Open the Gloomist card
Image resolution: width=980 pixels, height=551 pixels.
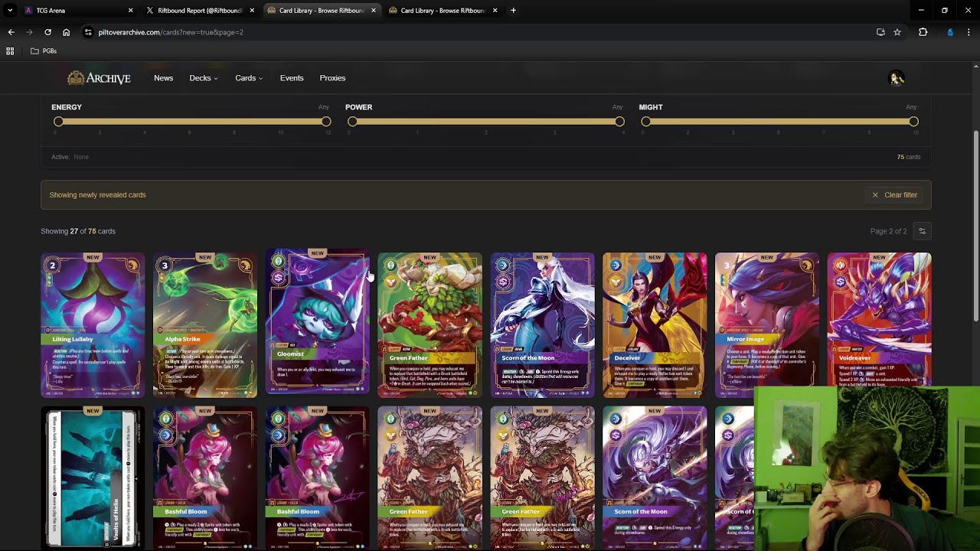(x=318, y=321)
